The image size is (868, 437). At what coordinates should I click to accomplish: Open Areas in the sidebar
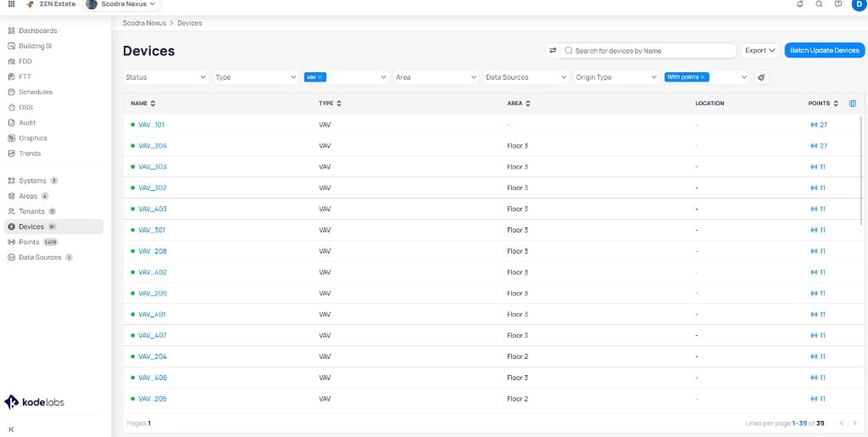click(x=28, y=196)
